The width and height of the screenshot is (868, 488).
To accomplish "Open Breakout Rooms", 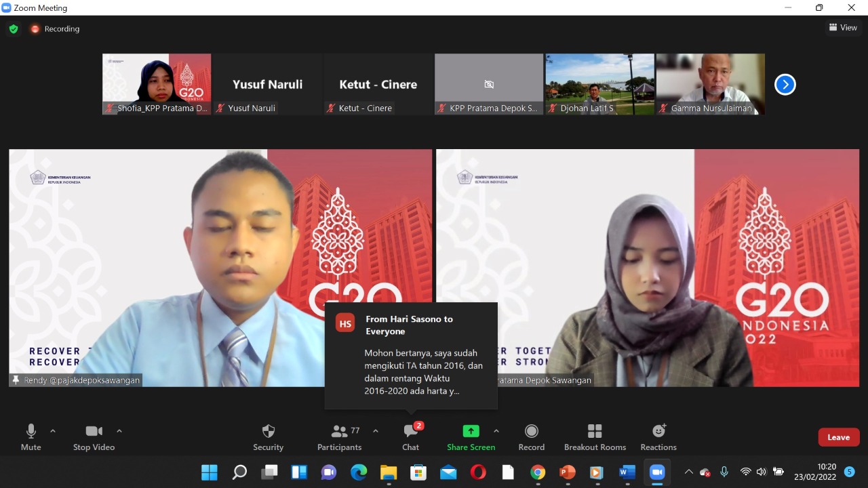I will (595, 437).
